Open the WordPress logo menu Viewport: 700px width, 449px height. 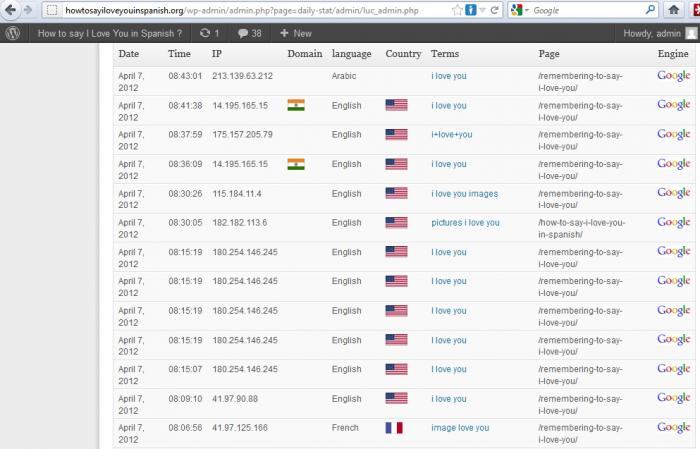[x=13, y=33]
